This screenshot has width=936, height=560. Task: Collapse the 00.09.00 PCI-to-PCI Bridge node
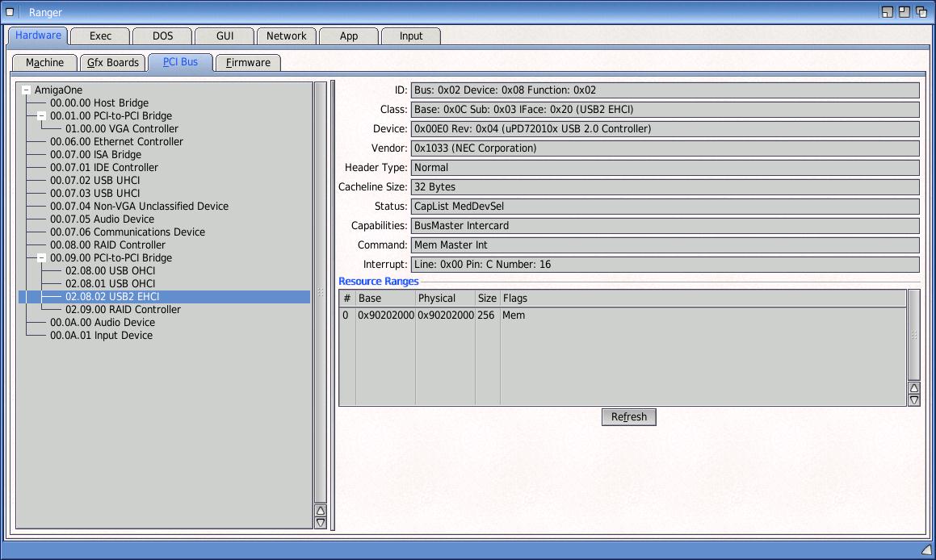[x=41, y=258]
